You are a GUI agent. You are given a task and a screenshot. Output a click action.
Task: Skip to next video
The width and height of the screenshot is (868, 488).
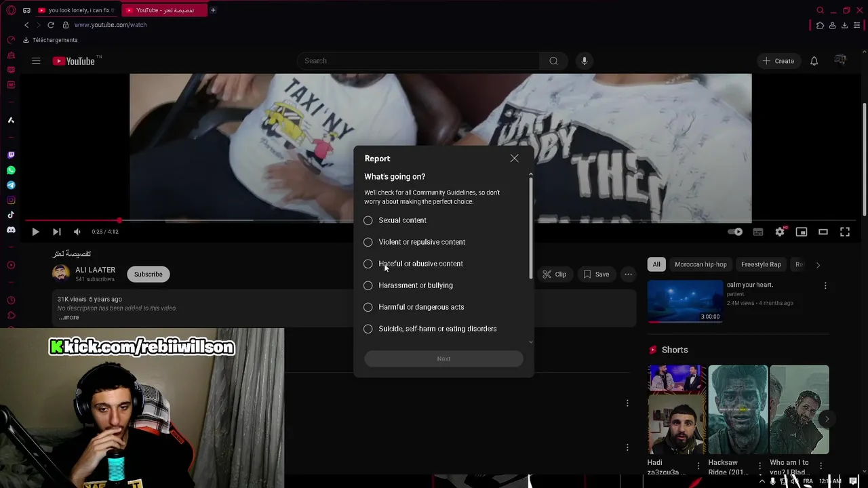coord(57,232)
